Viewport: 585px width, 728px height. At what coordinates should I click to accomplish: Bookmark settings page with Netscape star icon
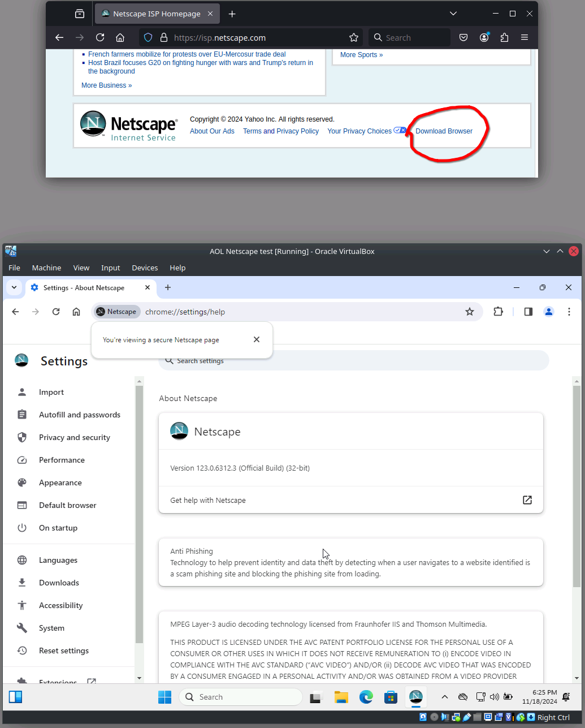[470, 312]
